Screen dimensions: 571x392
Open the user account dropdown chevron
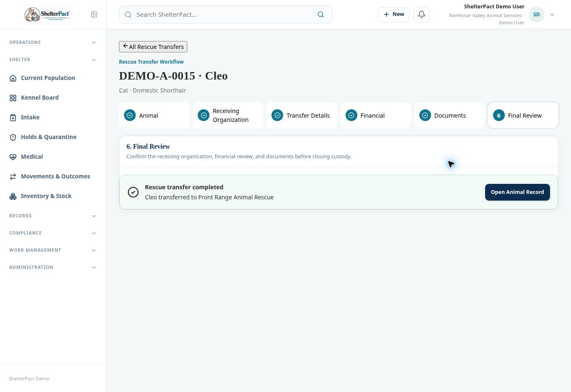[x=552, y=15]
